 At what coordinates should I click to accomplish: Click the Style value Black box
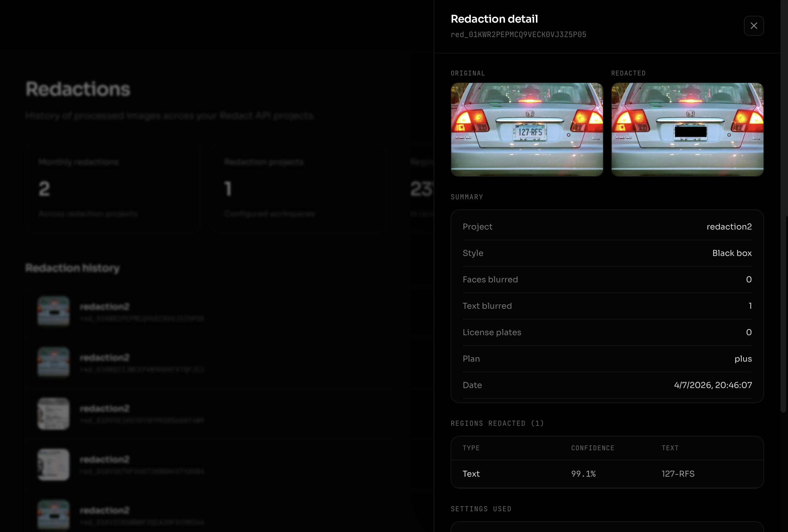point(732,253)
